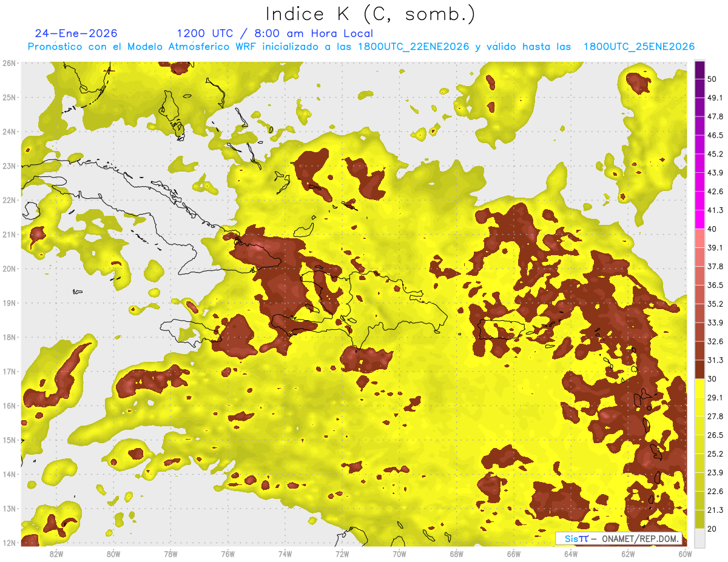
Task: Click the colorbar value '39.1'
Action: point(715,247)
